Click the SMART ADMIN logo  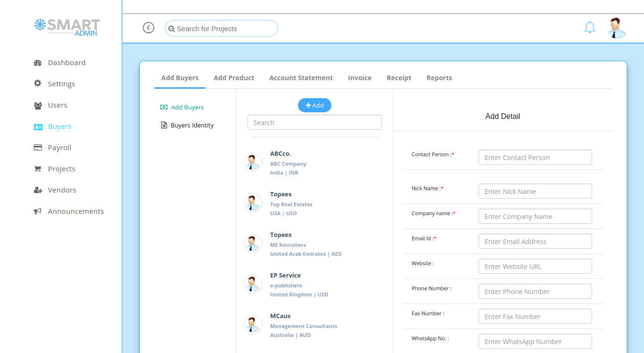pos(66,27)
